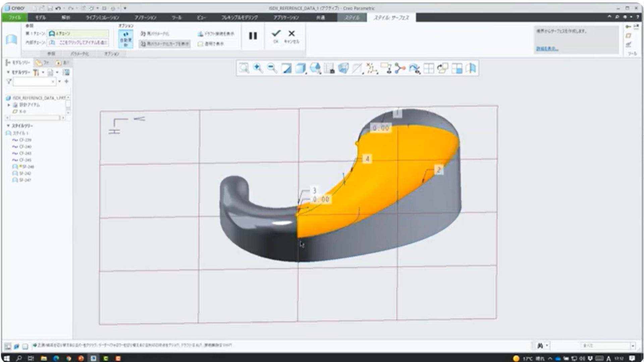Pause the surface feature with pause button
This screenshot has height=362, width=644.
click(253, 36)
